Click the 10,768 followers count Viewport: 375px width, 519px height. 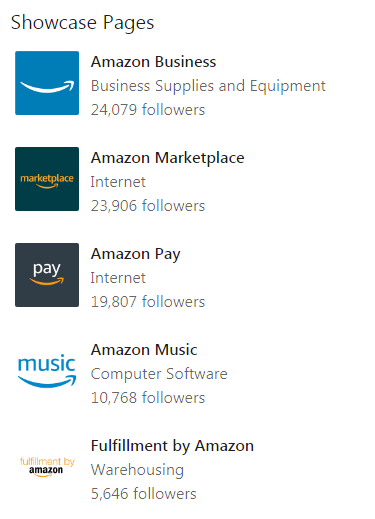coord(148,398)
